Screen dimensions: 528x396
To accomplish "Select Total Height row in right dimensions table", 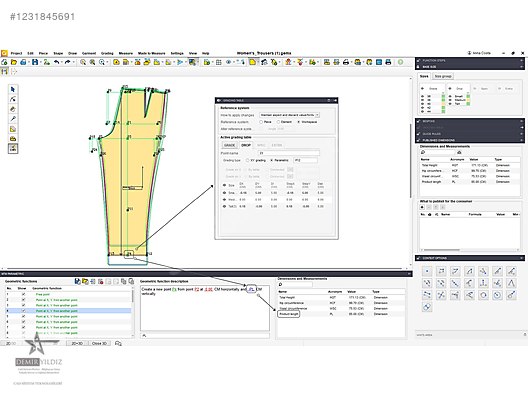I will point(469,165).
